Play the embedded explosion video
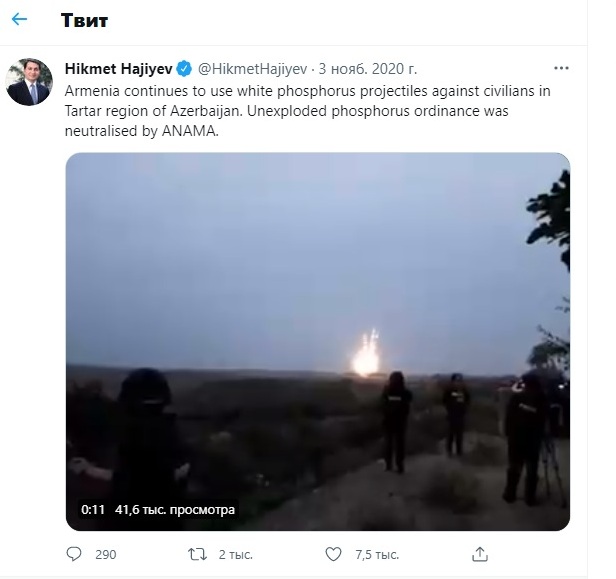 point(318,340)
